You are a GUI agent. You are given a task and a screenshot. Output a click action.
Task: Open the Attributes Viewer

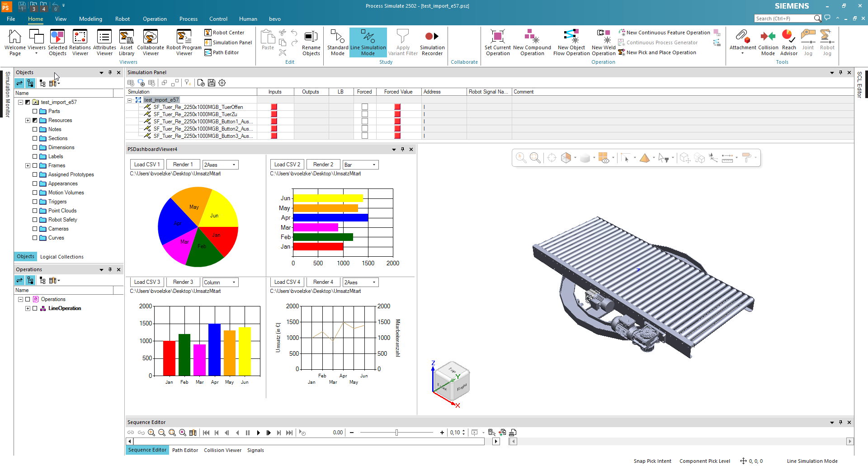pos(104,42)
